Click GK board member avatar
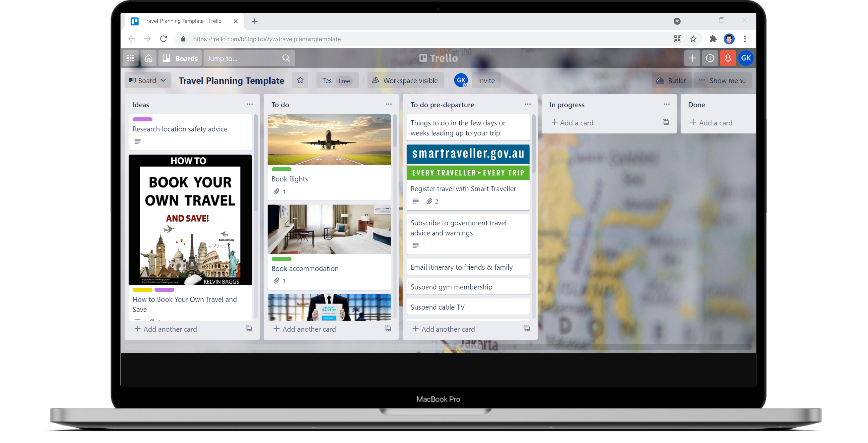The height and width of the screenshot is (443, 868). point(461,80)
